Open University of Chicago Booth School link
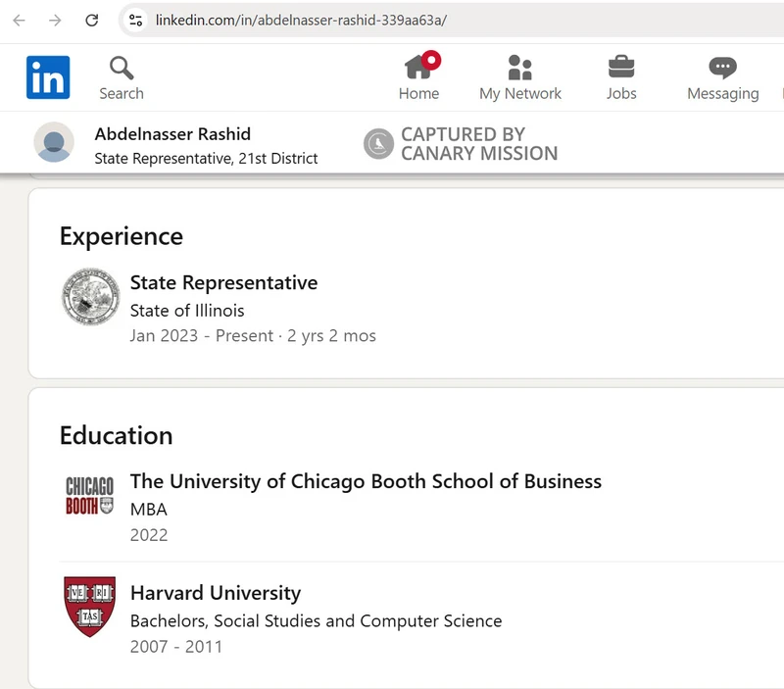Screen dimensions: 784x689 click(366, 481)
